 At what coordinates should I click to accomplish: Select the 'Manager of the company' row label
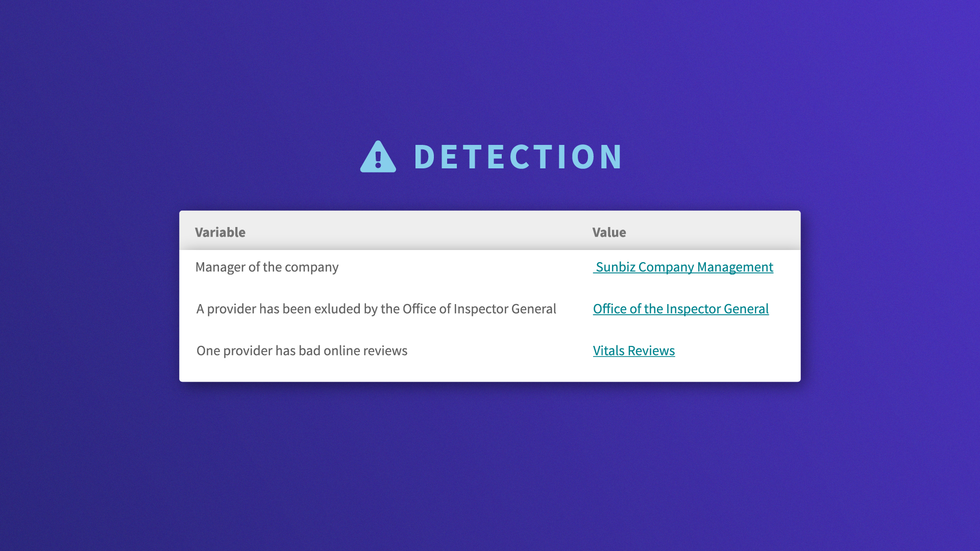coord(266,267)
